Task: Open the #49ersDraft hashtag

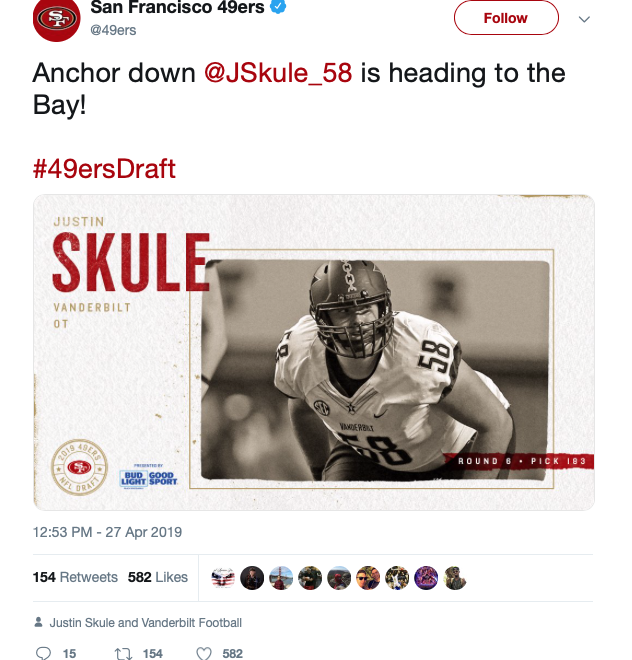Action: click(104, 169)
